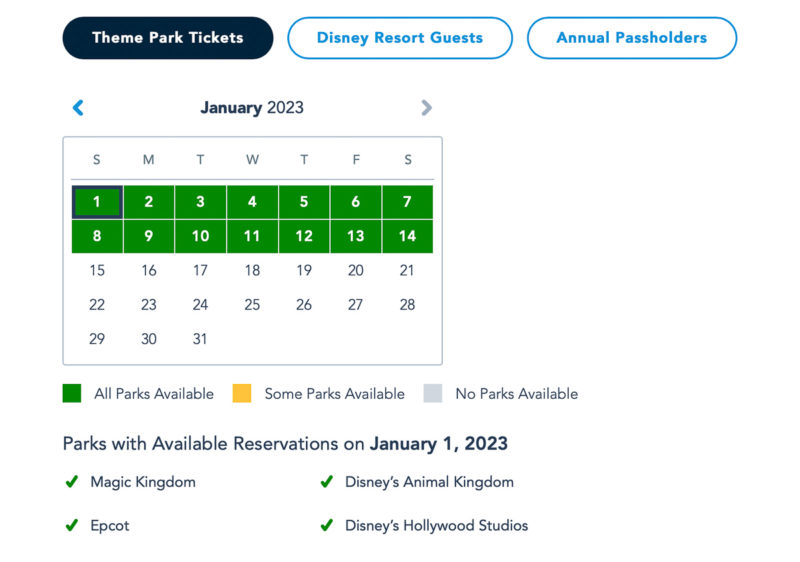Choose January 12 on the calendar

[304, 236]
